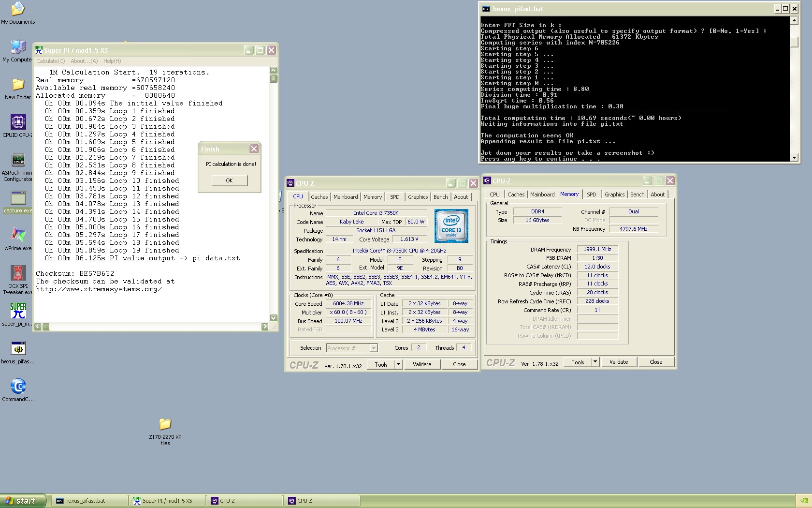This screenshot has height=508, width=812.
Task: Open About...(A) menu in Super PI
Action: click(x=84, y=61)
